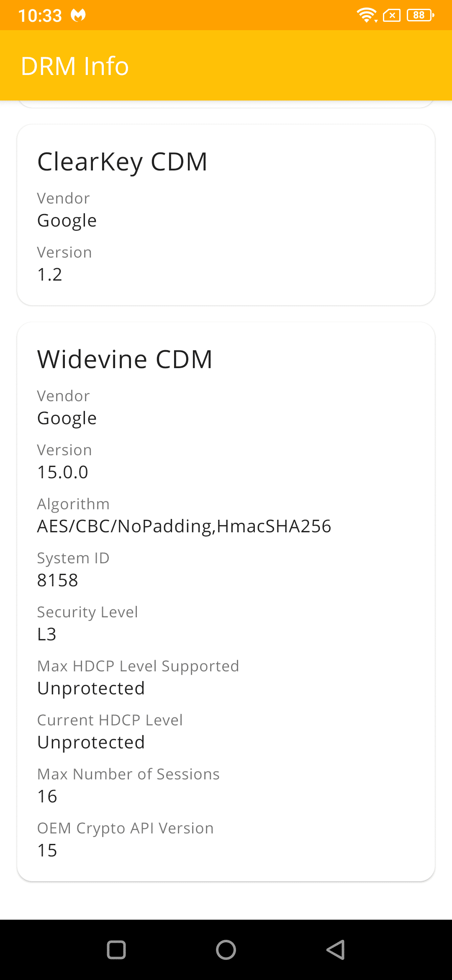Tap the battery 88 indicator
Image resolution: width=452 pixels, height=980 pixels.
tap(420, 15)
